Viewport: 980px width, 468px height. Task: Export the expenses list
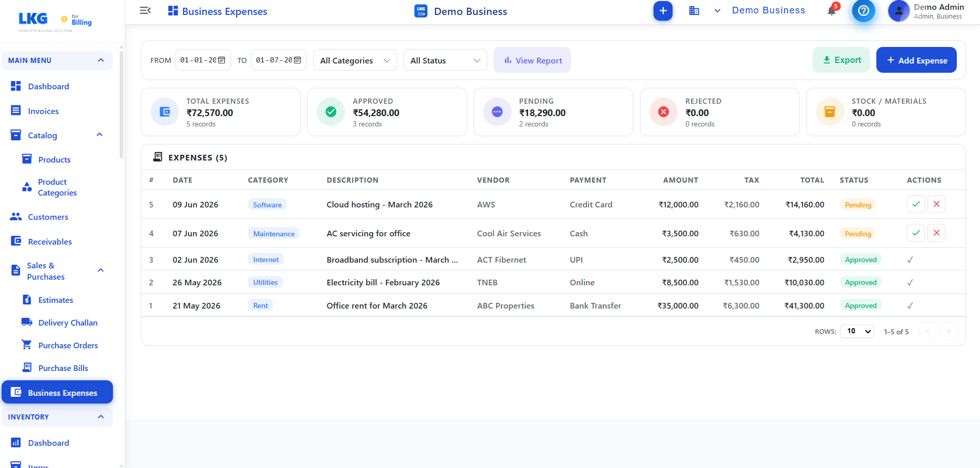[841, 60]
